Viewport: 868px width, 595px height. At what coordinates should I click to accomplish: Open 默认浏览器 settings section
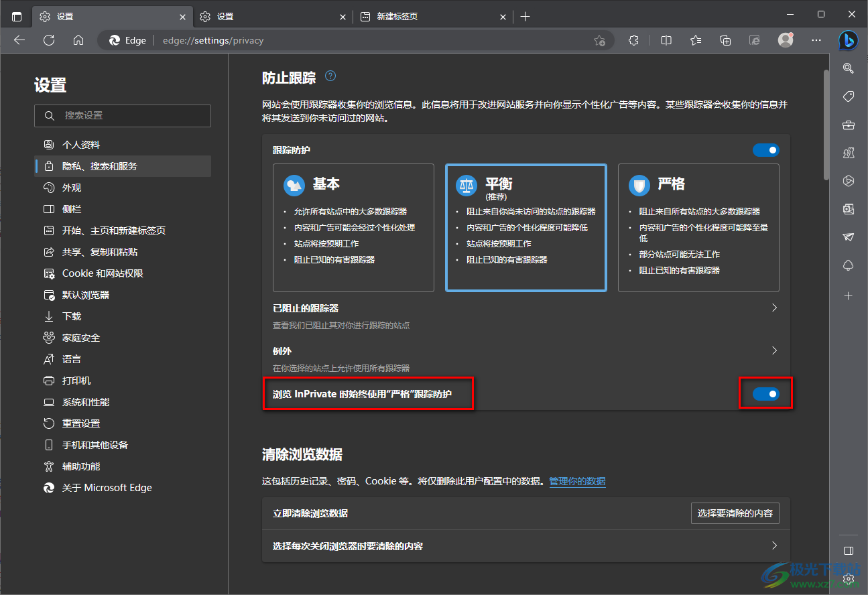(123, 295)
